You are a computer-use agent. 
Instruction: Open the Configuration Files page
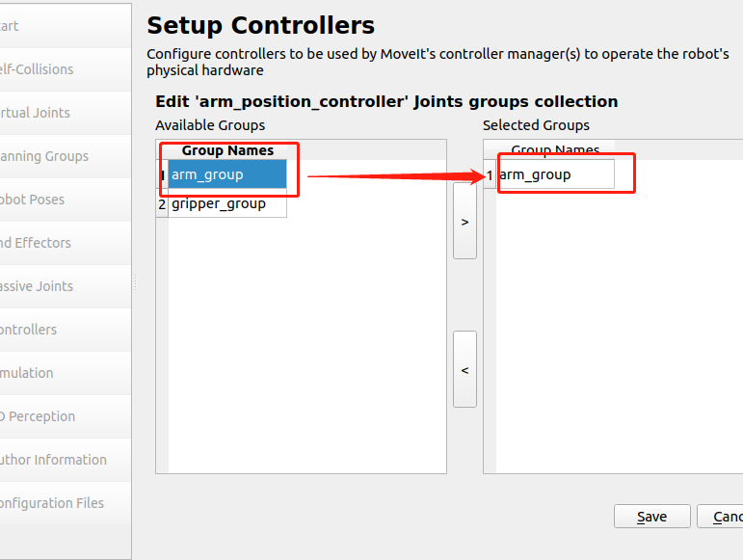pos(58,503)
